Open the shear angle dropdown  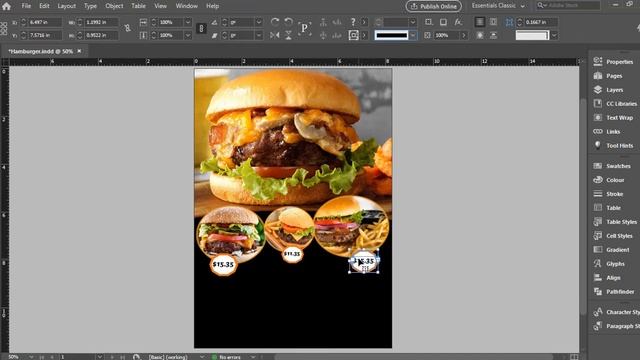(x=259, y=35)
